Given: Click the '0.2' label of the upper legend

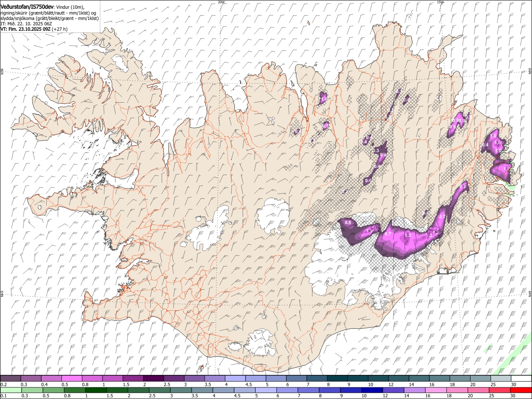Looking at the screenshot, I should [x=3, y=384].
